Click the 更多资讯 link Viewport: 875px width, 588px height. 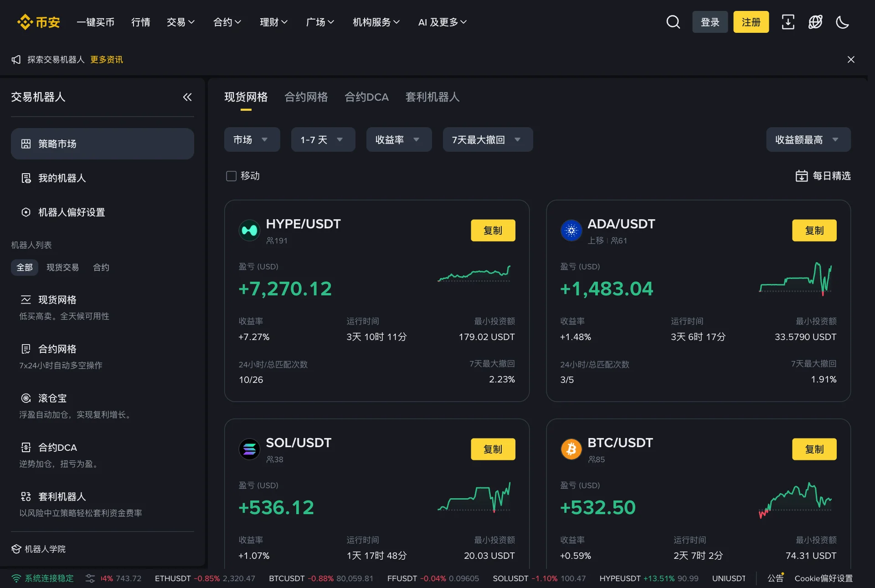(107, 60)
